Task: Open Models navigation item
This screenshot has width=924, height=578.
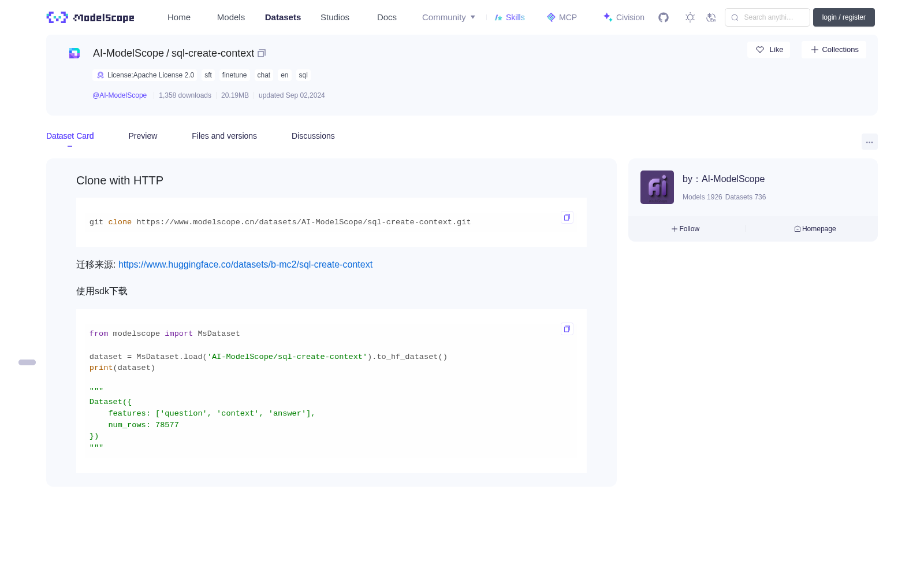Action: coord(231,17)
